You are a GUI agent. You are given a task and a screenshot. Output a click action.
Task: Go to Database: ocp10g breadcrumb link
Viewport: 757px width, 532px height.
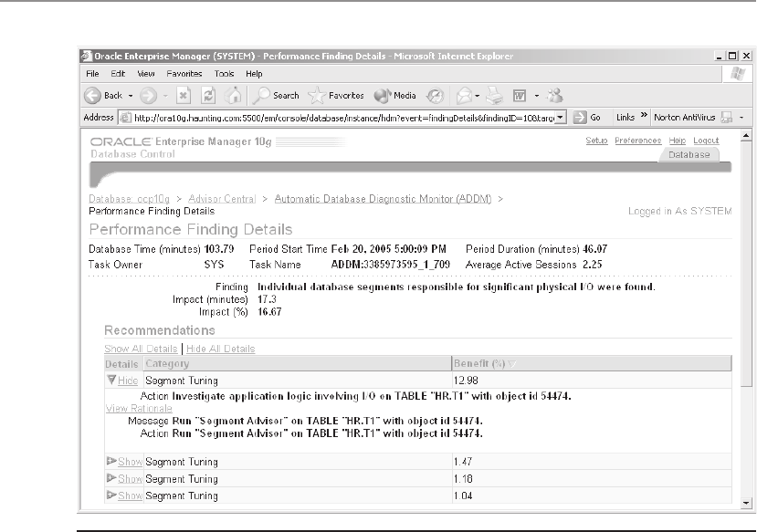click(x=130, y=199)
